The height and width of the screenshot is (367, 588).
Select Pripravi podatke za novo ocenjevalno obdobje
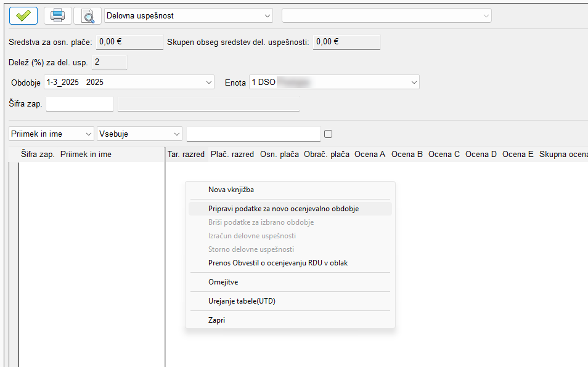[290, 209]
